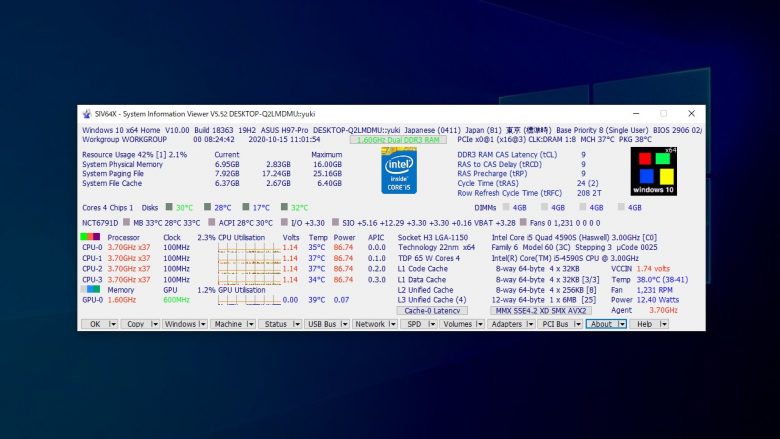Click the MMX SSE4.2 XD SMX AVX2 button
This screenshot has height=439, width=780.
tap(541, 311)
